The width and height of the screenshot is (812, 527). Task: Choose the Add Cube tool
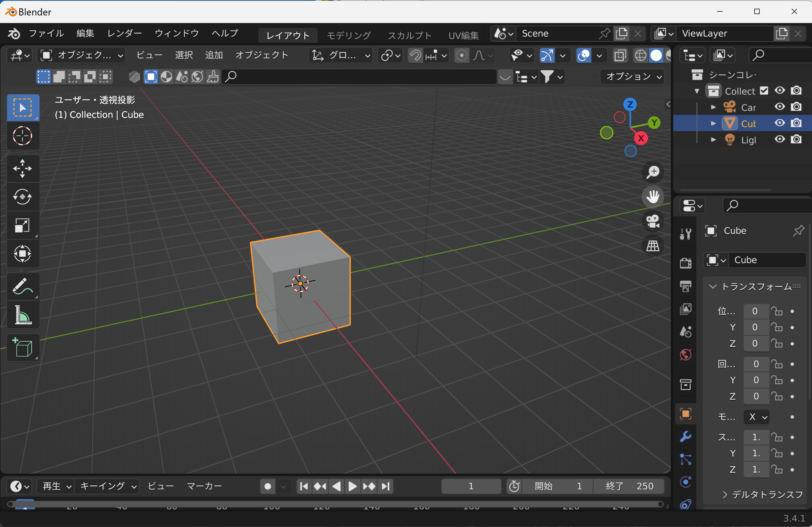coord(22,347)
